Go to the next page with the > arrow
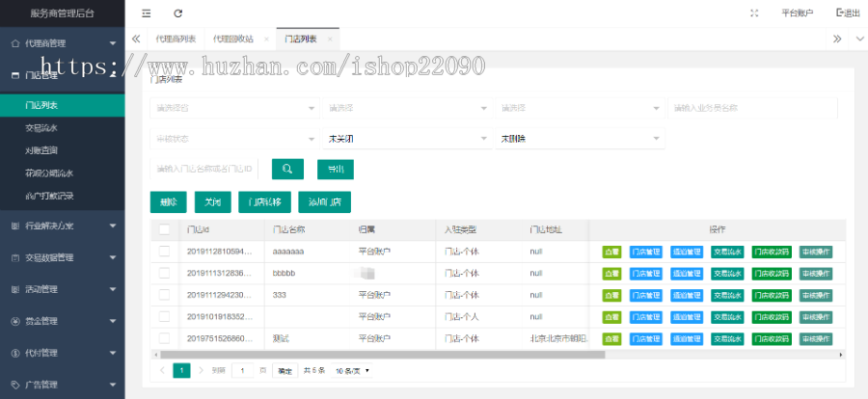The image size is (868, 399). click(201, 370)
